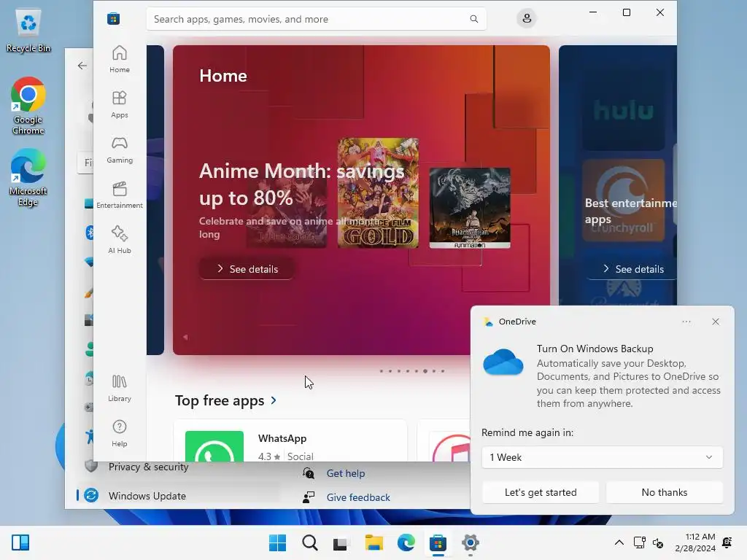Open Library in Store sidebar
The width and height of the screenshot is (747, 560).
pyautogui.click(x=119, y=388)
